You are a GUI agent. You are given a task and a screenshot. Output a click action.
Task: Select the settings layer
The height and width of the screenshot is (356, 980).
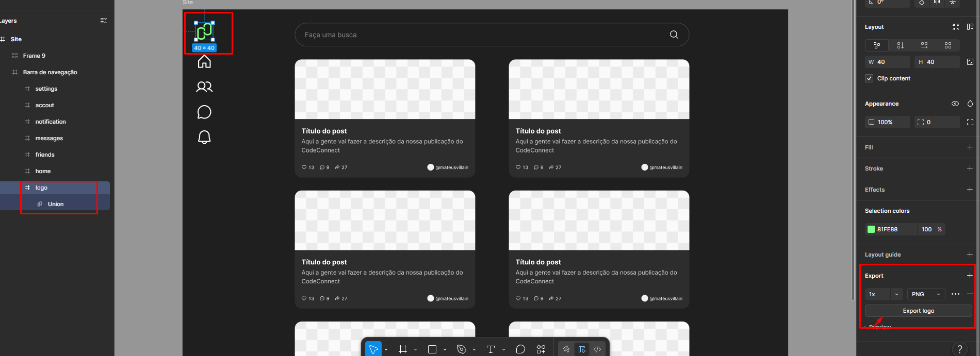coord(46,89)
